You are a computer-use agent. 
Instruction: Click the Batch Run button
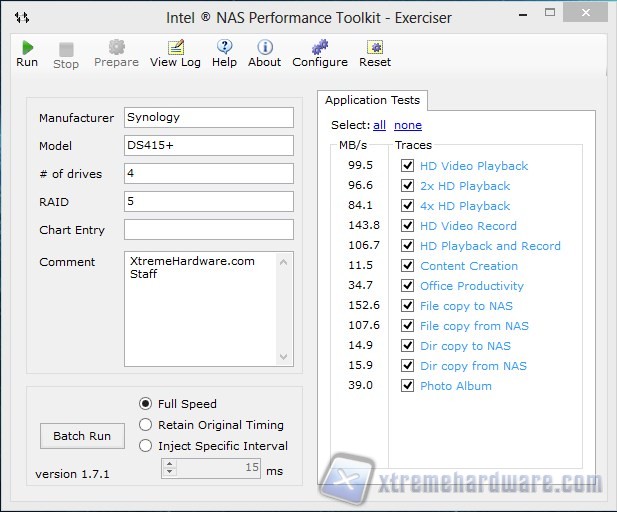coord(82,436)
